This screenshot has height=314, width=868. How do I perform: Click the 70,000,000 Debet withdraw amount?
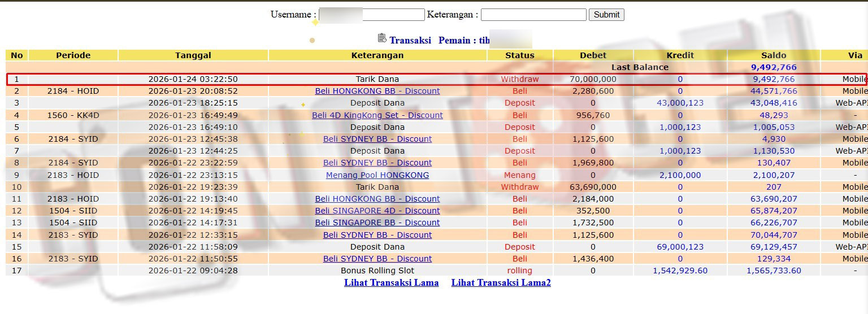593,79
